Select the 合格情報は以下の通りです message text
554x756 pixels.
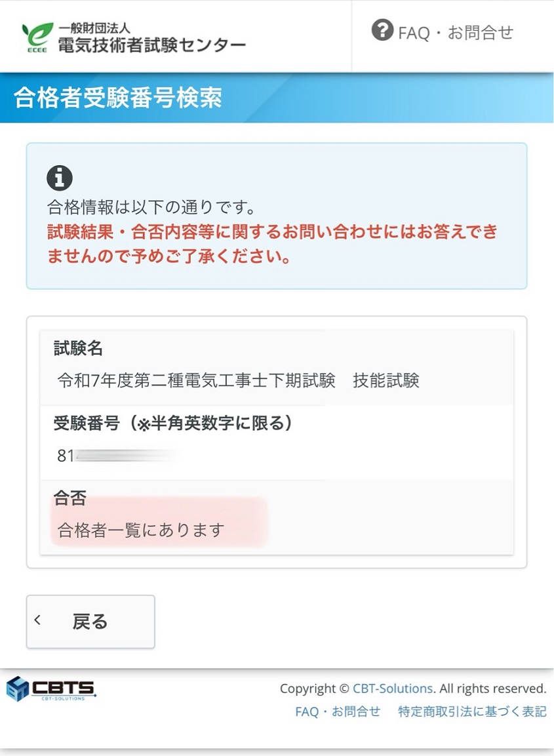tap(151, 209)
